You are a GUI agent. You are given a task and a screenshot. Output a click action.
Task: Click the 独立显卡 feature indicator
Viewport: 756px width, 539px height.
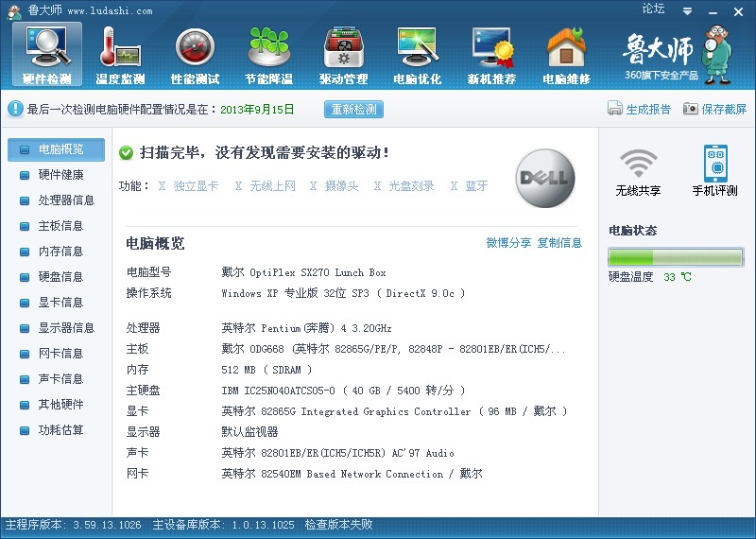(188, 185)
